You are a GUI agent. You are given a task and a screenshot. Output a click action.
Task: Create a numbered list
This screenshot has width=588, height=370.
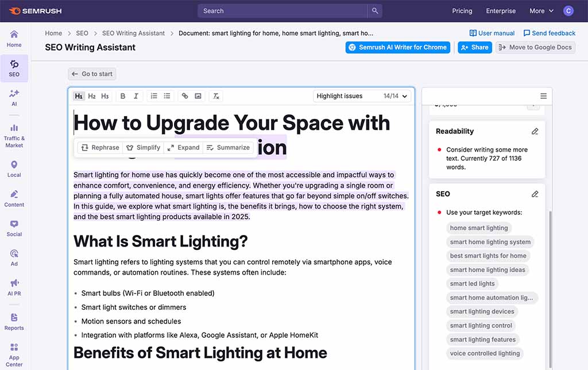(x=153, y=96)
